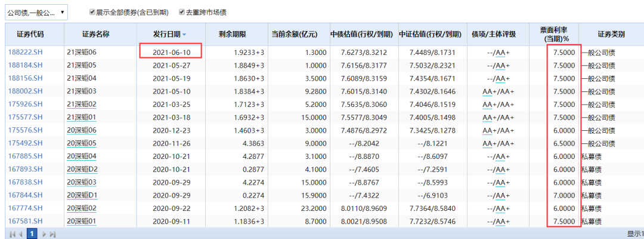Screen dimensions: 644x239
Task: Open bond code 188222.SH link
Action: 25,53
